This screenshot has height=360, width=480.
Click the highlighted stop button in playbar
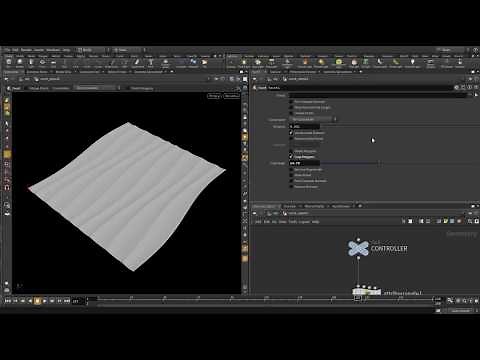(x=37, y=301)
